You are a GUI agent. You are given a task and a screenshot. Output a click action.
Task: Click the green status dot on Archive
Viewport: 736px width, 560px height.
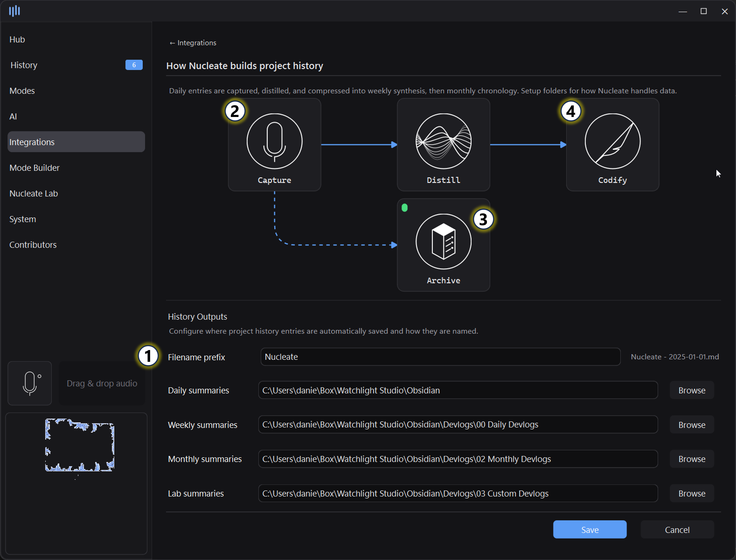click(404, 208)
